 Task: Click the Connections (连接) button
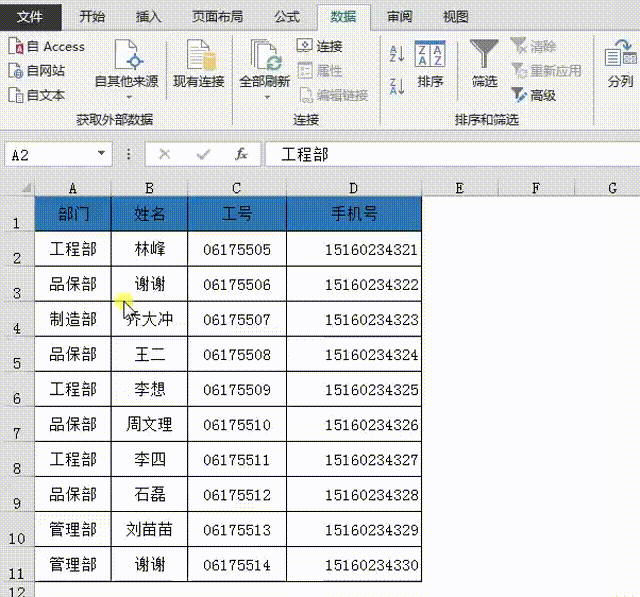click(x=320, y=46)
